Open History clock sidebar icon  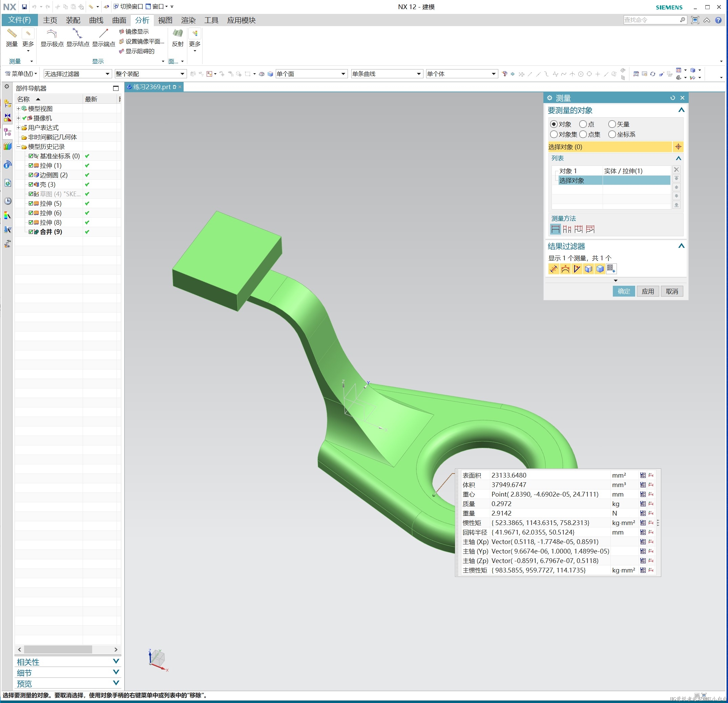7,201
